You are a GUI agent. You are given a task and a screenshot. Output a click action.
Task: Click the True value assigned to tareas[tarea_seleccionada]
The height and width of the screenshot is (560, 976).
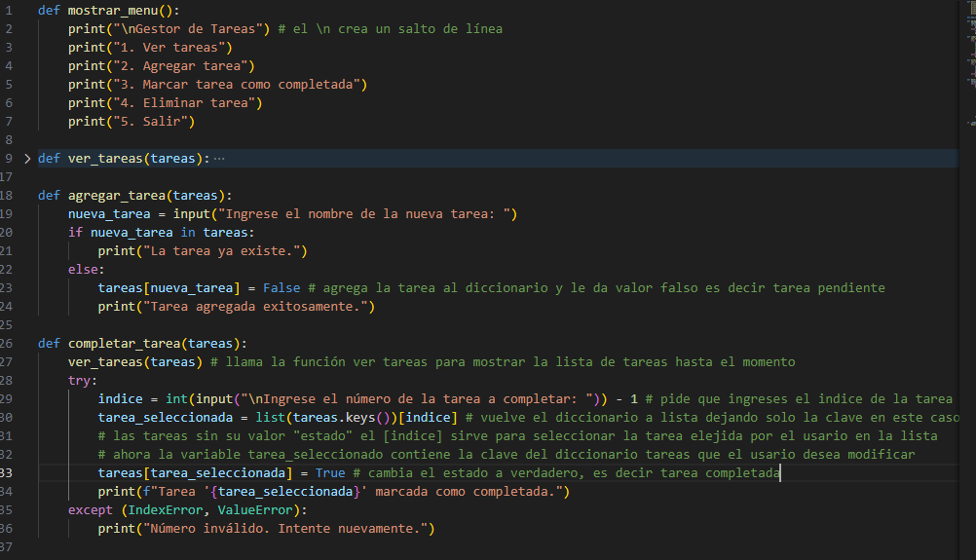tap(330, 473)
